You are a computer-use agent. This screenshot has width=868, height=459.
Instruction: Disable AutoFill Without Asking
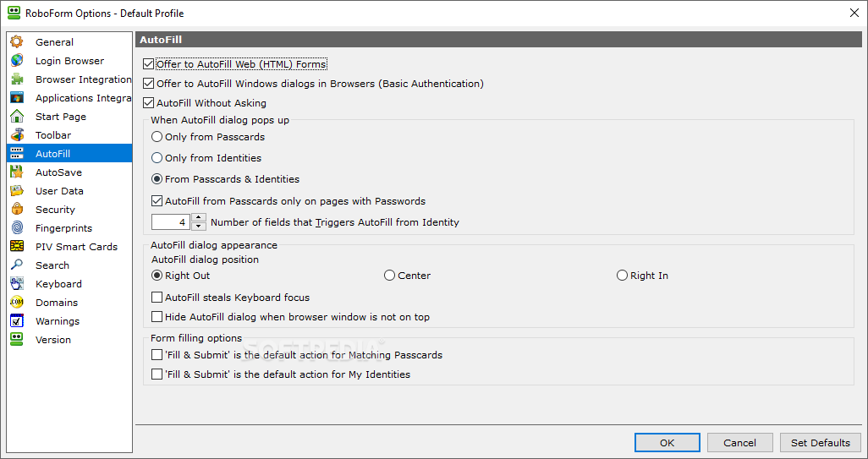pyautogui.click(x=148, y=103)
